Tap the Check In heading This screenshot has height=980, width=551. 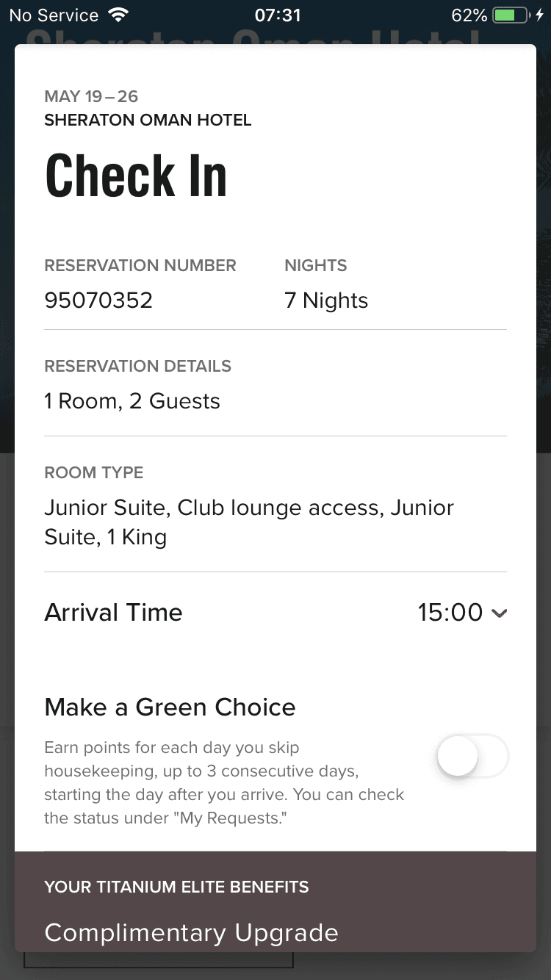pyautogui.click(x=136, y=176)
